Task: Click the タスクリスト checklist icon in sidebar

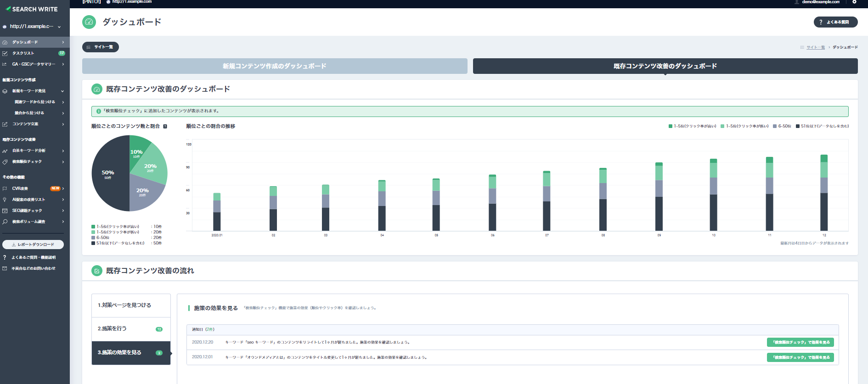Action: tap(5, 53)
